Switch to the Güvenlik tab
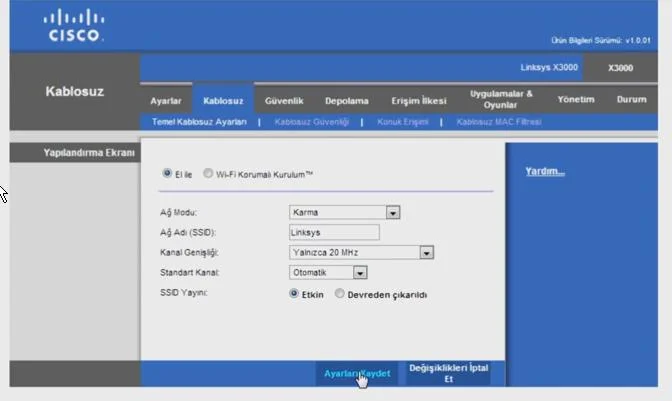This screenshot has width=672, height=401. coord(284,100)
